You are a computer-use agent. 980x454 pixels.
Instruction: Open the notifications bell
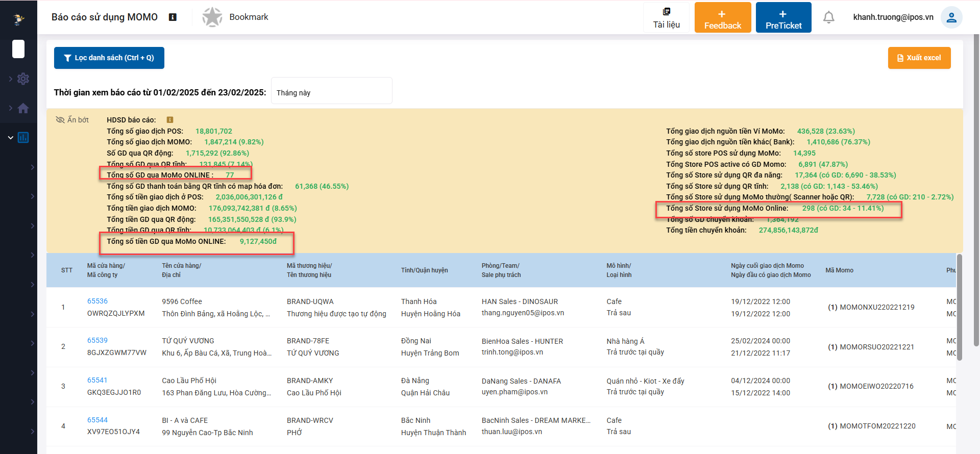[x=829, y=17]
